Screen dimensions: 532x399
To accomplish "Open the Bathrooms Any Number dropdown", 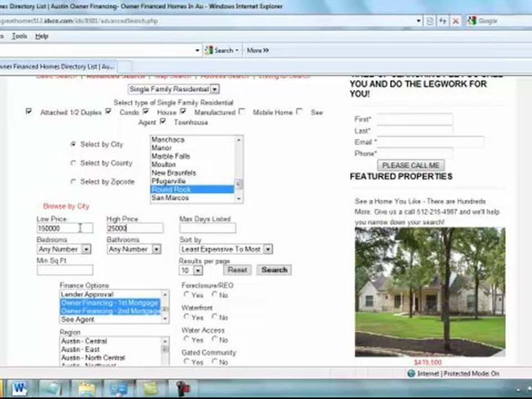I will coord(134,249).
